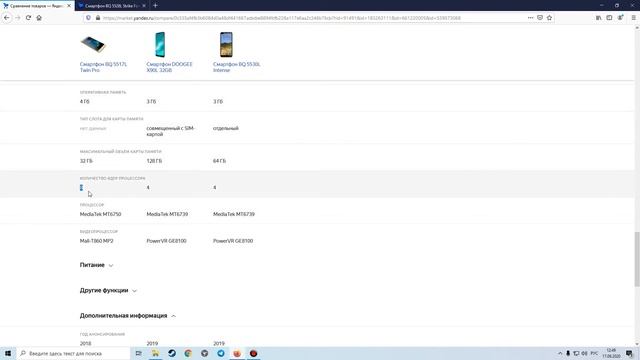Open Telegram from the taskbar
The width and height of the screenshot is (640, 360).
221,353
